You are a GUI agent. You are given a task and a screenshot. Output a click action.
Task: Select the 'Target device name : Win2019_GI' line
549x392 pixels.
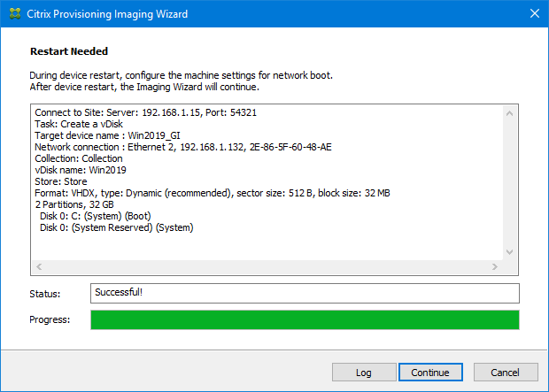click(107, 135)
